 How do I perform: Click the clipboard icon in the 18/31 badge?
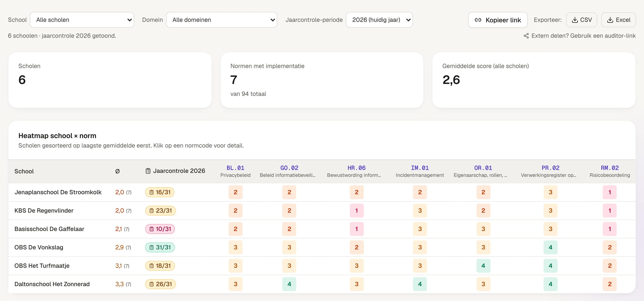tap(152, 266)
